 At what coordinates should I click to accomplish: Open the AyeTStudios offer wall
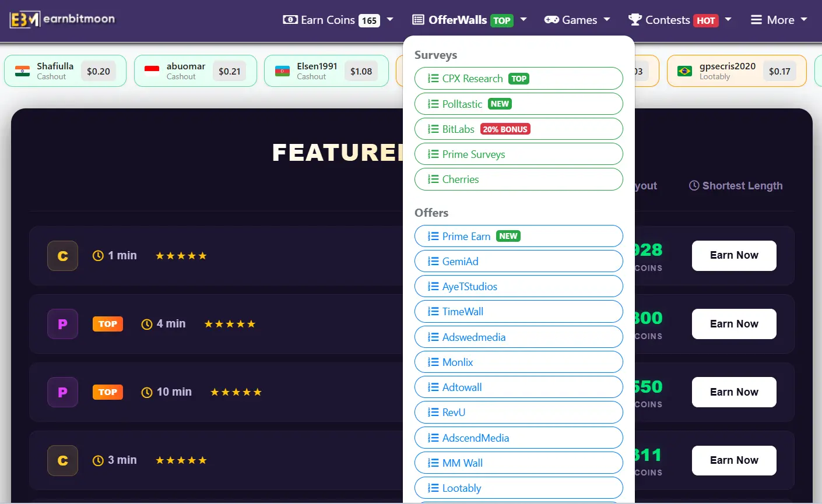pyautogui.click(x=519, y=287)
